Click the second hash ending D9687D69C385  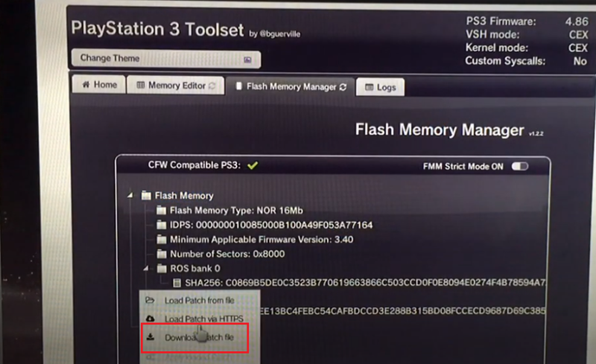click(x=403, y=311)
